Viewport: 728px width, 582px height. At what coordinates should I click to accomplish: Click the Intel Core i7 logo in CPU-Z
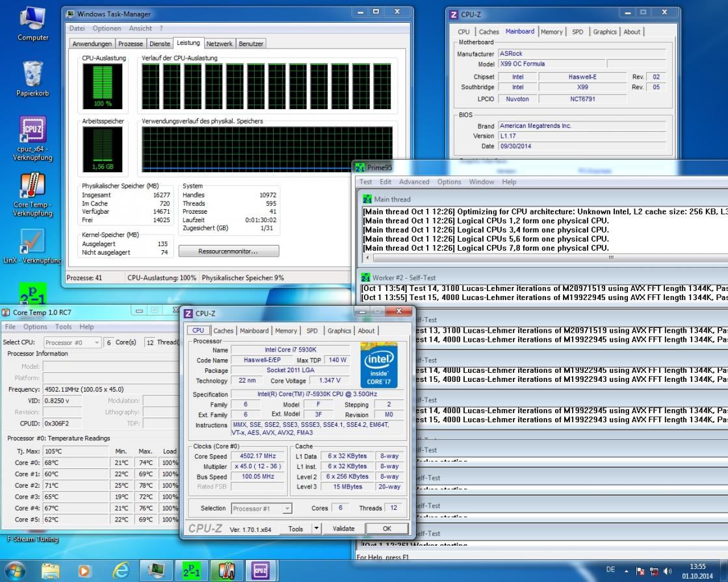tap(378, 365)
